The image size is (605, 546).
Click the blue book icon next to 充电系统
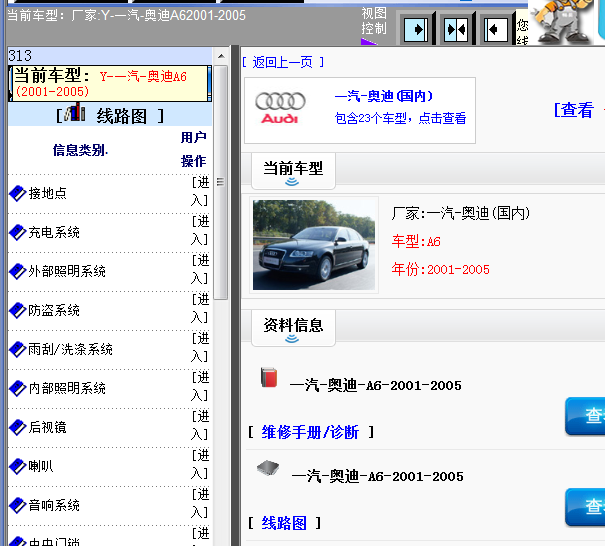(17, 232)
